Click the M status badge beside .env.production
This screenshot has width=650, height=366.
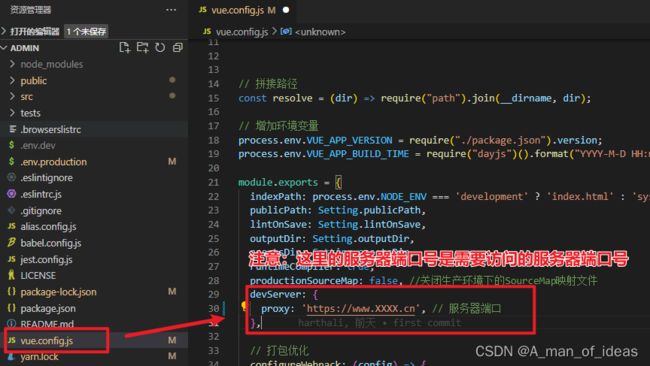tap(172, 162)
